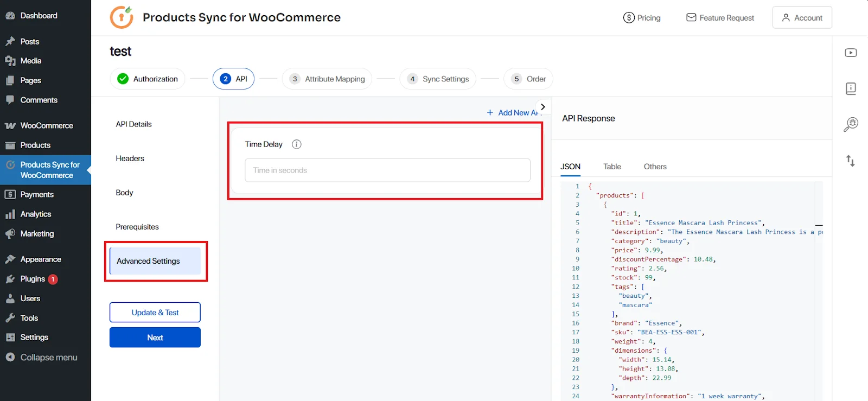Go to Attribute Mapping step 3
868x401 pixels.
(x=327, y=79)
